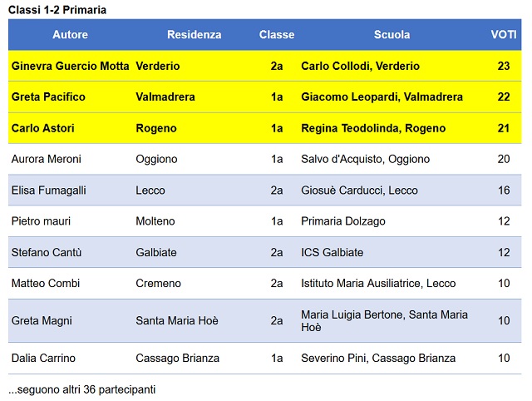Click the VOTI column header
This screenshot has width=532, height=401.
pyautogui.click(x=504, y=35)
